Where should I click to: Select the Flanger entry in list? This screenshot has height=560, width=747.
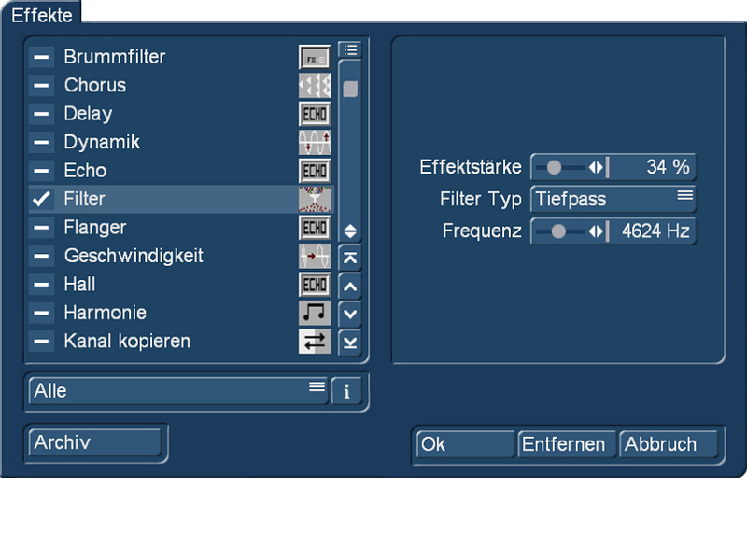click(x=180, y=228)
